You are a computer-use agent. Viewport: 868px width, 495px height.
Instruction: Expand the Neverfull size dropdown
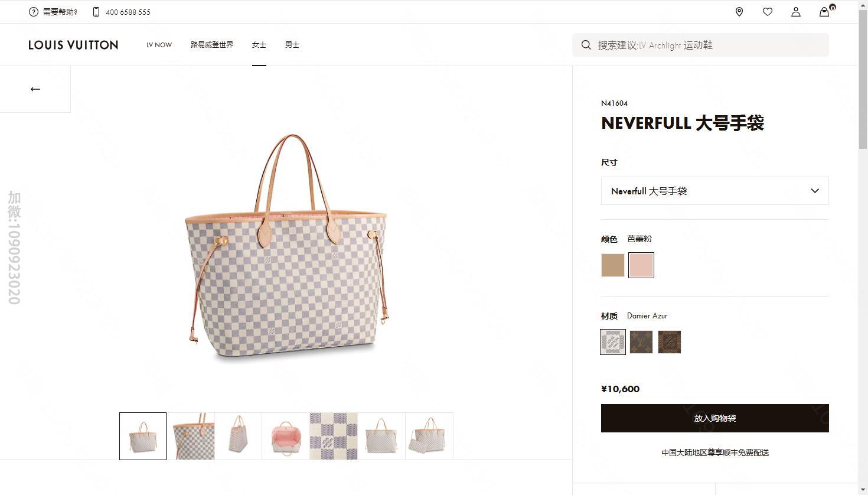(x=714, y=191)
